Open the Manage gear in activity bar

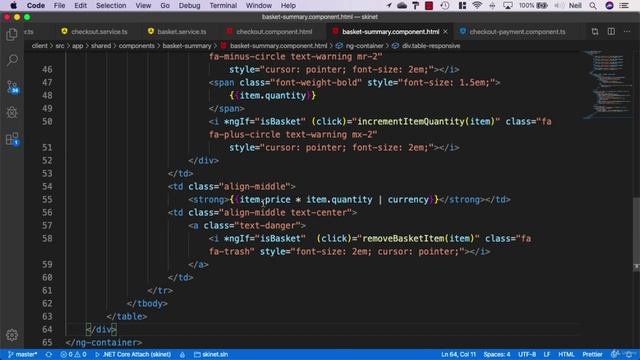coord(12,335)
